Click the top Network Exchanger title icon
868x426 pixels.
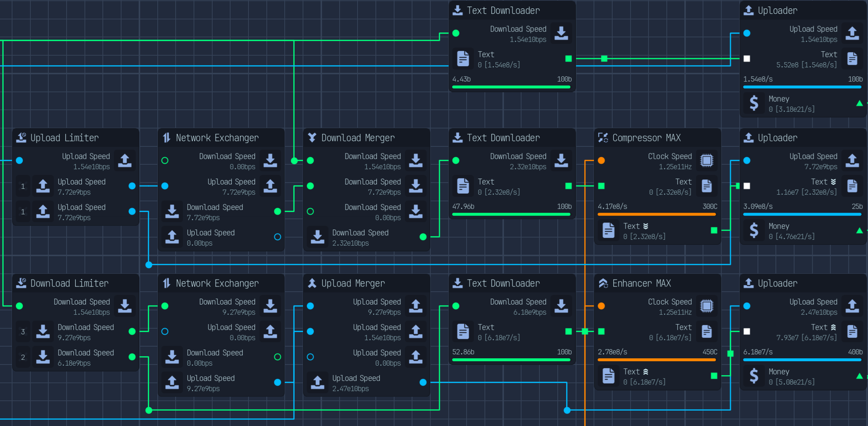(x=167, y=138)
